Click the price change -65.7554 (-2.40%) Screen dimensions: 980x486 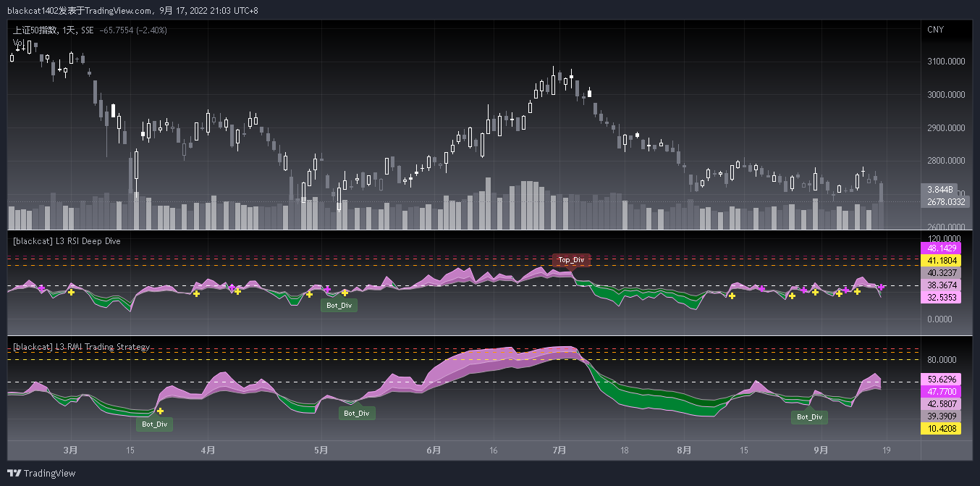[134, 30]
